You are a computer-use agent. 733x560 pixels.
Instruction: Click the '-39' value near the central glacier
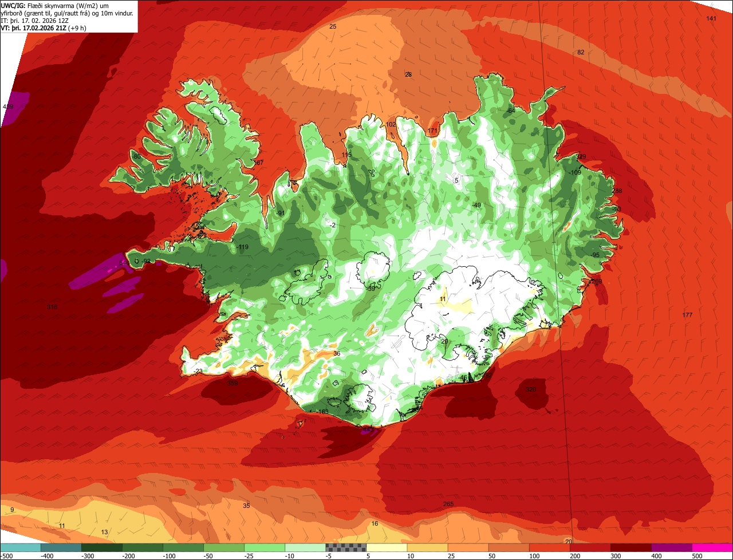coord(371,289)
